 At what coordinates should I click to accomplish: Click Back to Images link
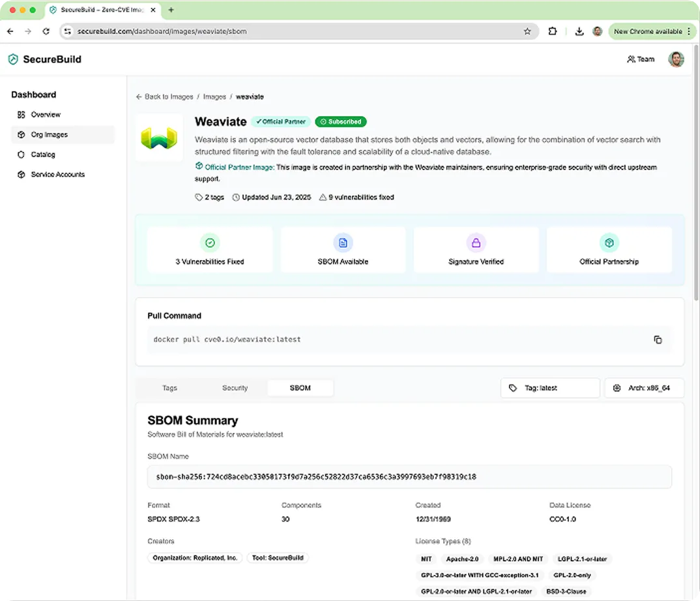coord(164,96)
